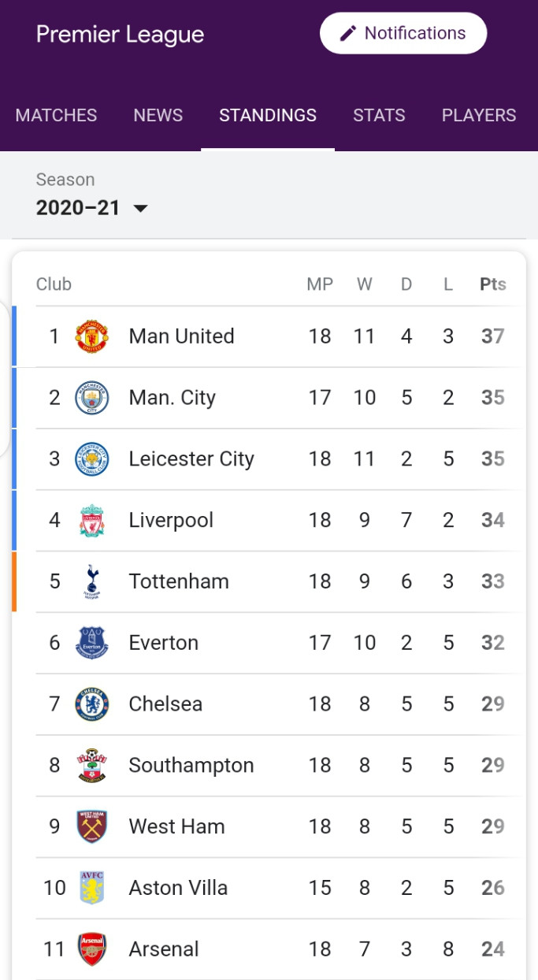Click the Tottenham cockerel crest
The image size is (538, 980).
[91, 582]
